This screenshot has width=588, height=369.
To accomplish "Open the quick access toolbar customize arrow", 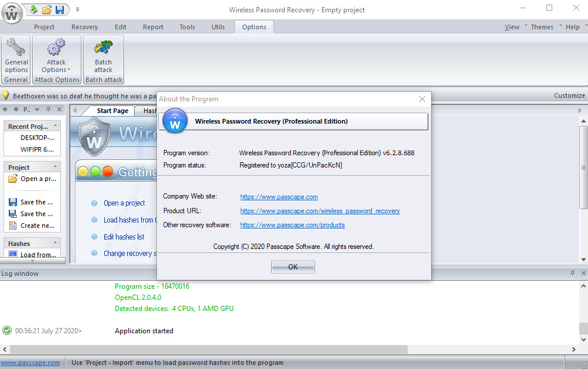I will (x=78, y=9).
